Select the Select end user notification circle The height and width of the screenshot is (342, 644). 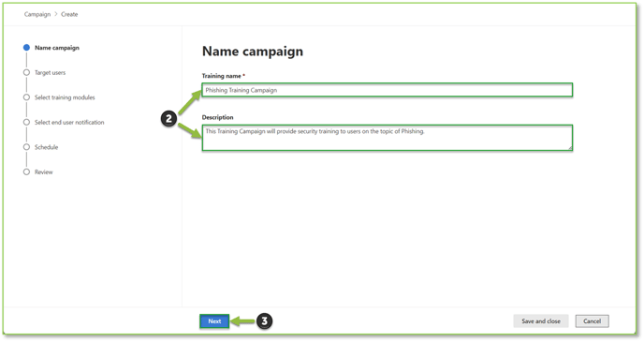click(x=26, y=122)
